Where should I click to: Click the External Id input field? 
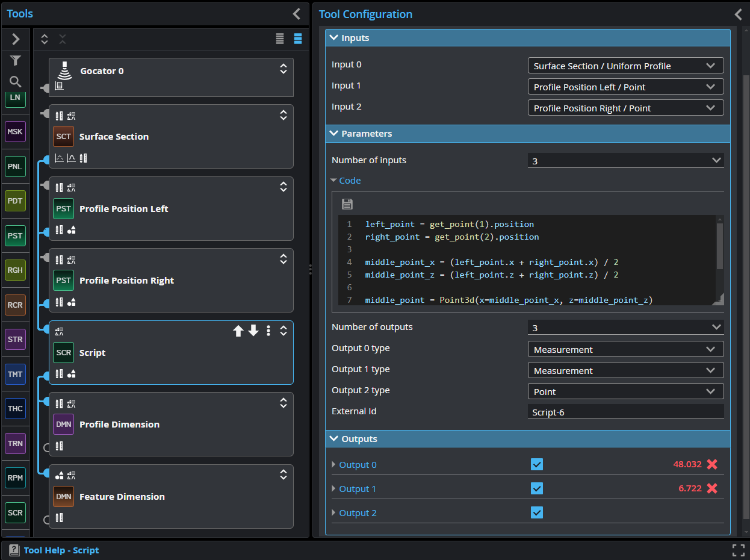tap(625, 412)
